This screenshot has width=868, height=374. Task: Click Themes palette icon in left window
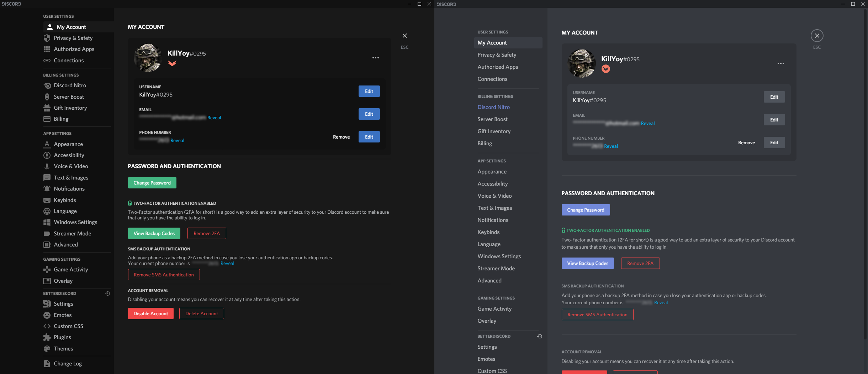pos(47,349)
